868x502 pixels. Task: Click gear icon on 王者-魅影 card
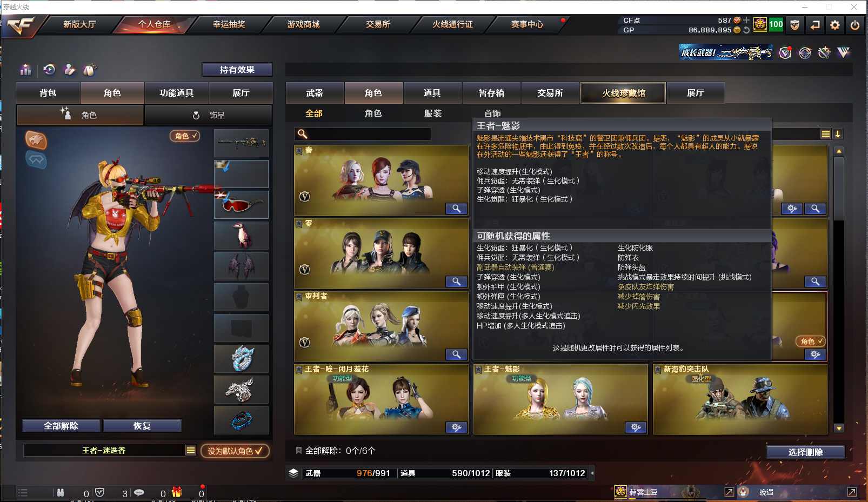(636, 427)
